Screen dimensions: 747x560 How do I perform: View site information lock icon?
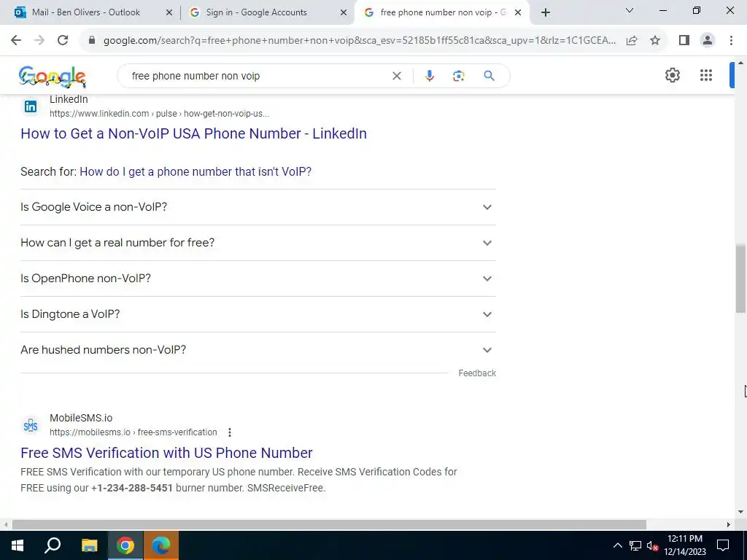(92, 41)
